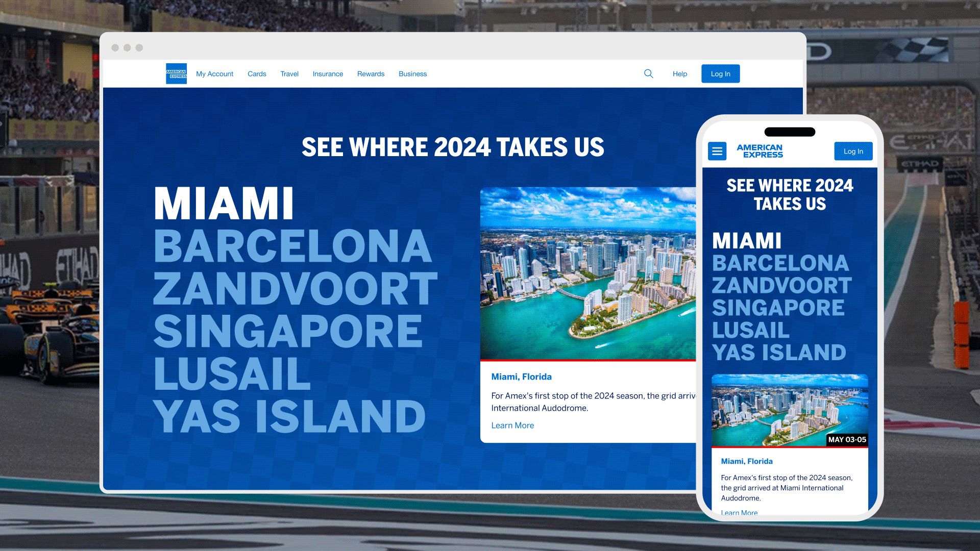
Task: Open the hamburger menu on the mobile view
Action: (717, 151)
